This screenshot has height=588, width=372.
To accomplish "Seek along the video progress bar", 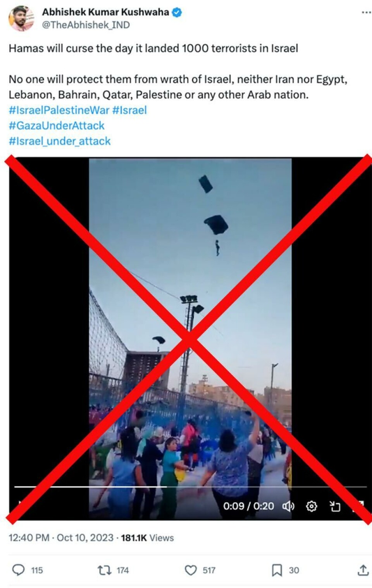I will 190,486.
